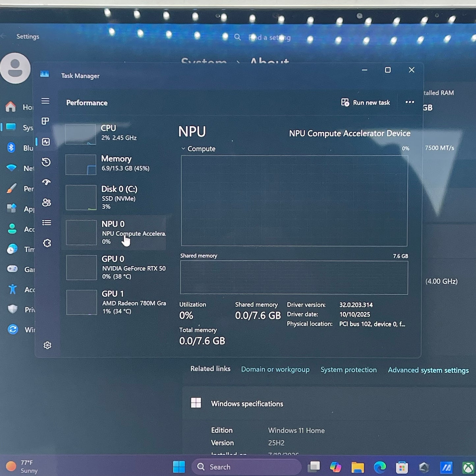Open the weather widget showing 77°F Sunny

[x=22, y=466]
